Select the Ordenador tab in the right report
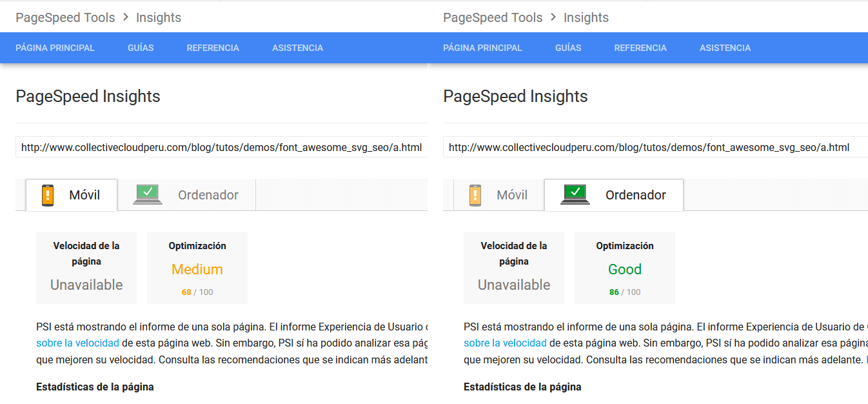 (614, 195)
